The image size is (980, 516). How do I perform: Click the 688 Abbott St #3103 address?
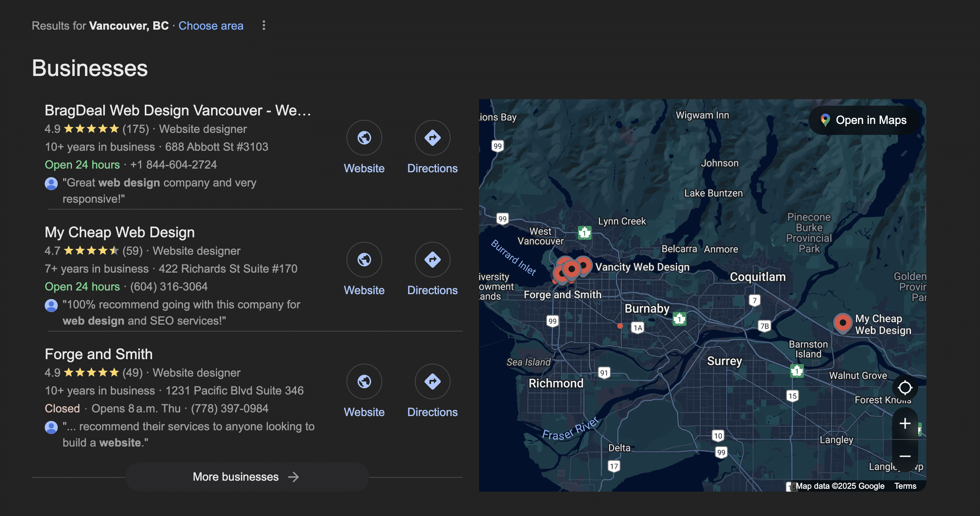(x=217, y=147)
